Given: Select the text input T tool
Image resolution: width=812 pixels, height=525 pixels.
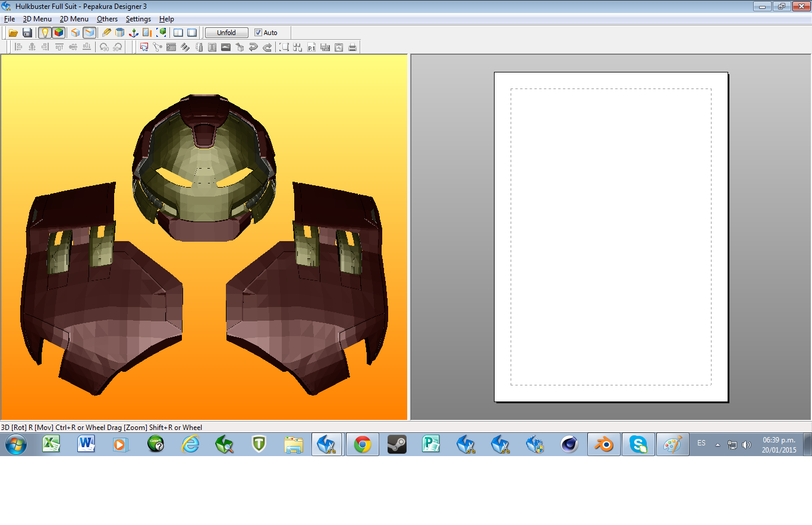Looking at the screenshot, I should click(212, 47).
